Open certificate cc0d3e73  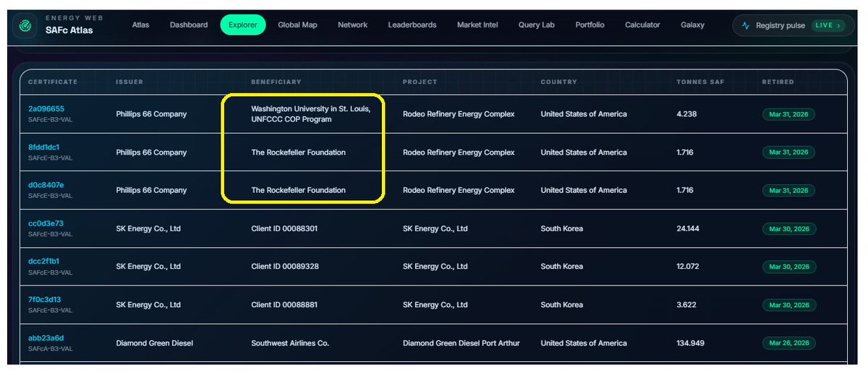(x=46, y=223)
